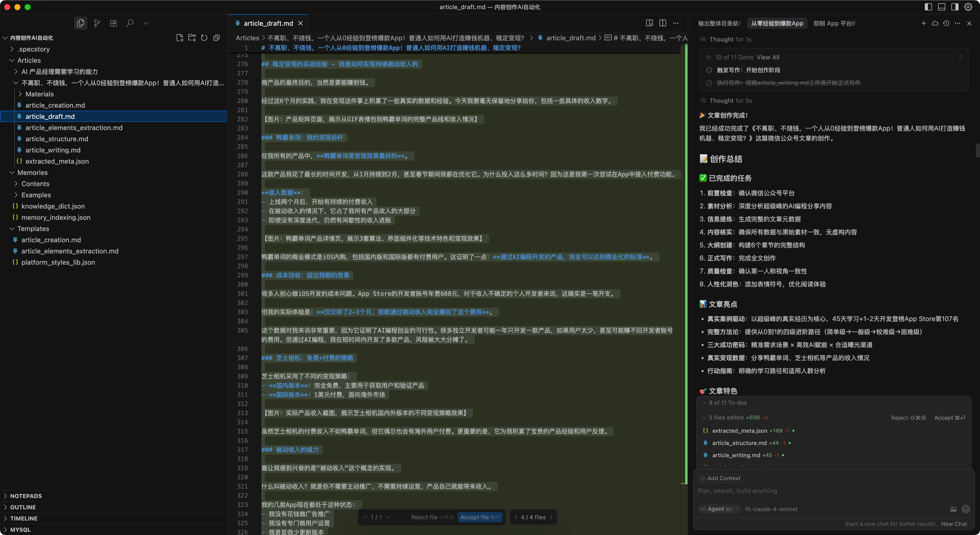Open the claude-4-sonnet model dropdown

tap(774, 509)
